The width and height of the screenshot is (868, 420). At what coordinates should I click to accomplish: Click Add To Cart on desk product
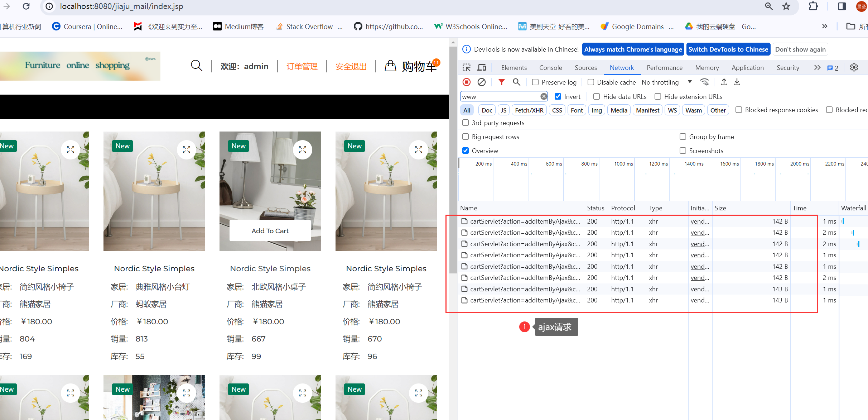(x=270, y=231)
